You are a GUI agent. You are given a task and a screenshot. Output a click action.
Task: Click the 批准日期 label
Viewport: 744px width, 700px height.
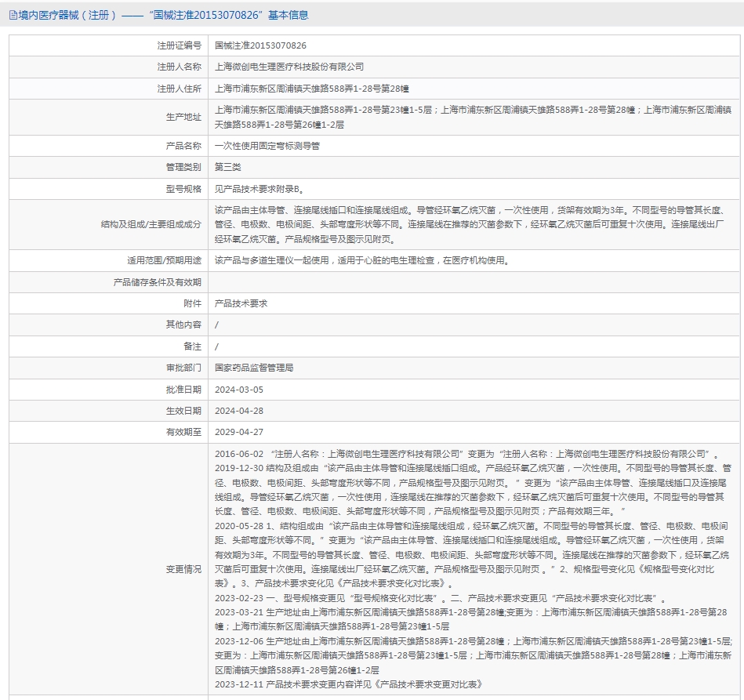click(x=183, y=390)
